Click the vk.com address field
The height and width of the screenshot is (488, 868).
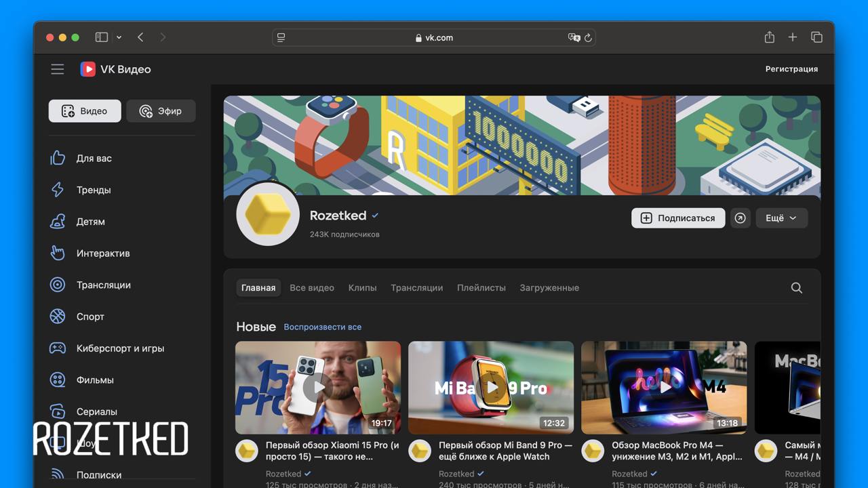point(434,38)
